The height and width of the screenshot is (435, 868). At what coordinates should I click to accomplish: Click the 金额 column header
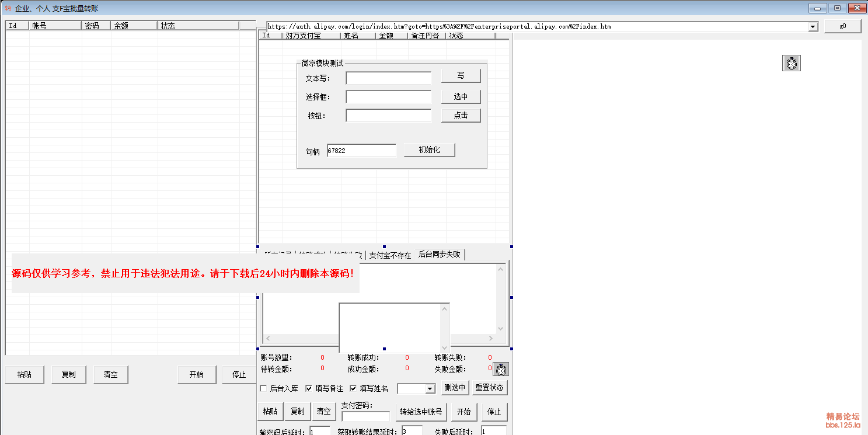tap(391, 36)
